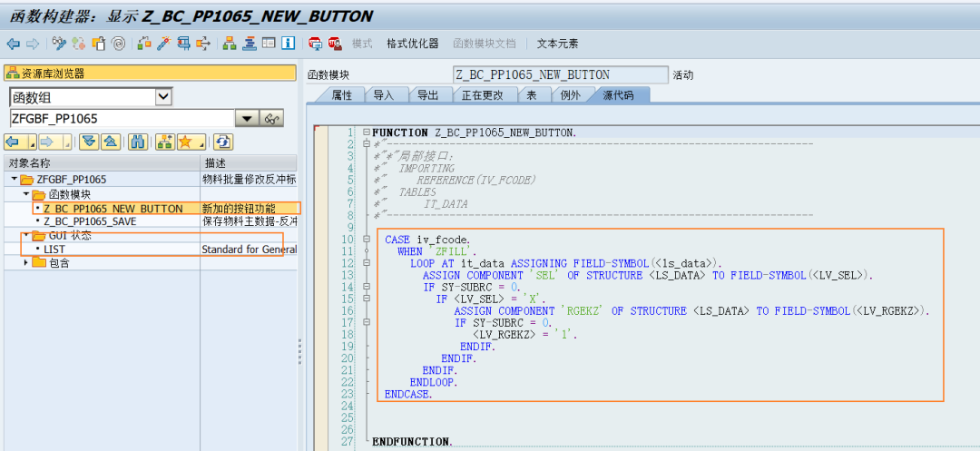Toggle the full screen layout icon
Image resolution: width=980 pixels, height=451 pixels.
click(269, 43)
